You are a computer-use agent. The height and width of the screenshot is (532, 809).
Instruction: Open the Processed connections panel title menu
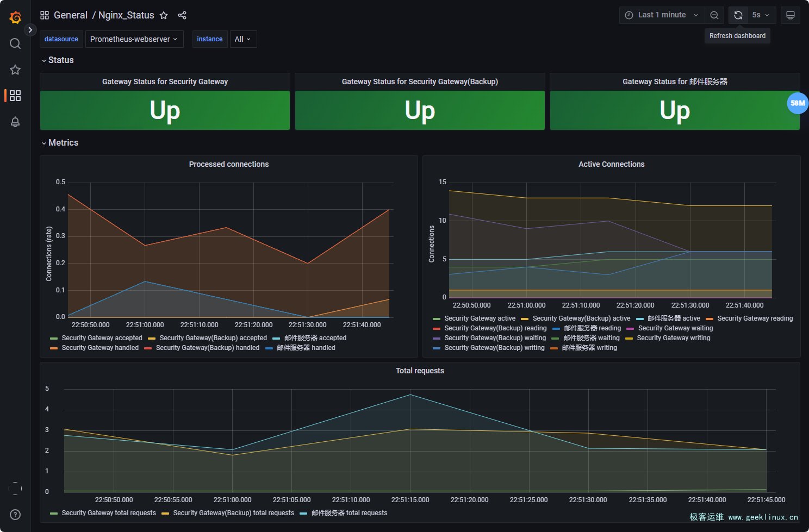[x=229, y=164]
